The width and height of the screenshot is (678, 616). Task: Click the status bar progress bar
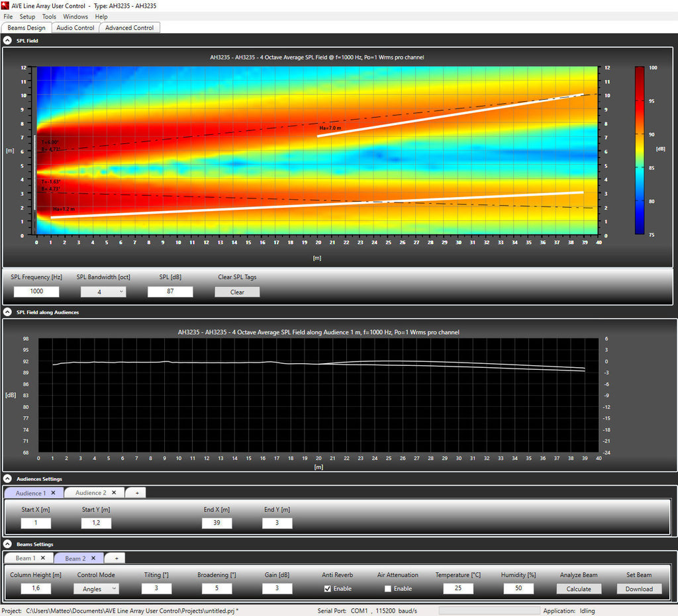(x=489, y=611)
